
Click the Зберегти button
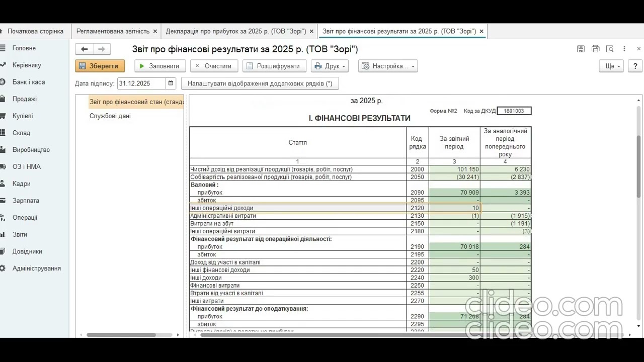pos(100,66)
